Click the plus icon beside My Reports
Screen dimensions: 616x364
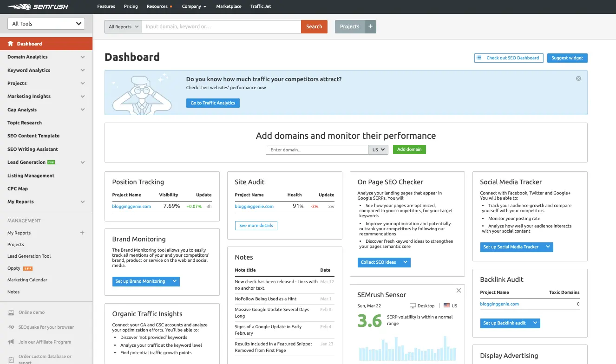[x=82, y=233]
